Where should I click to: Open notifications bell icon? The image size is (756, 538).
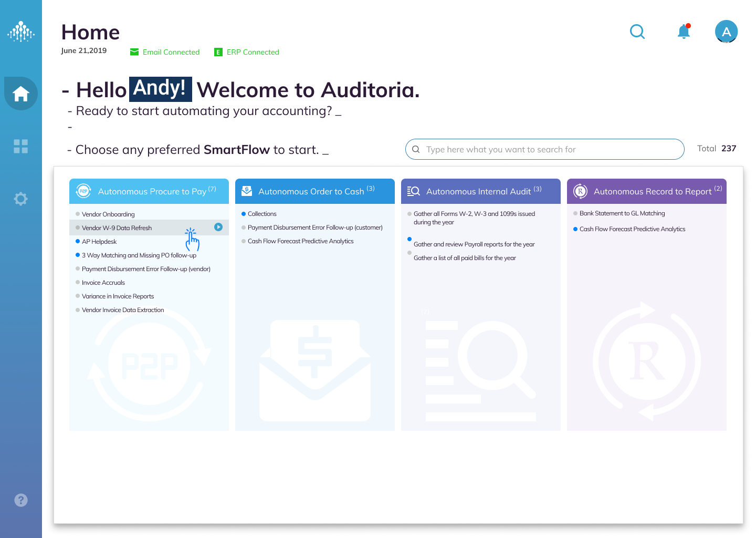pos(684,32)
